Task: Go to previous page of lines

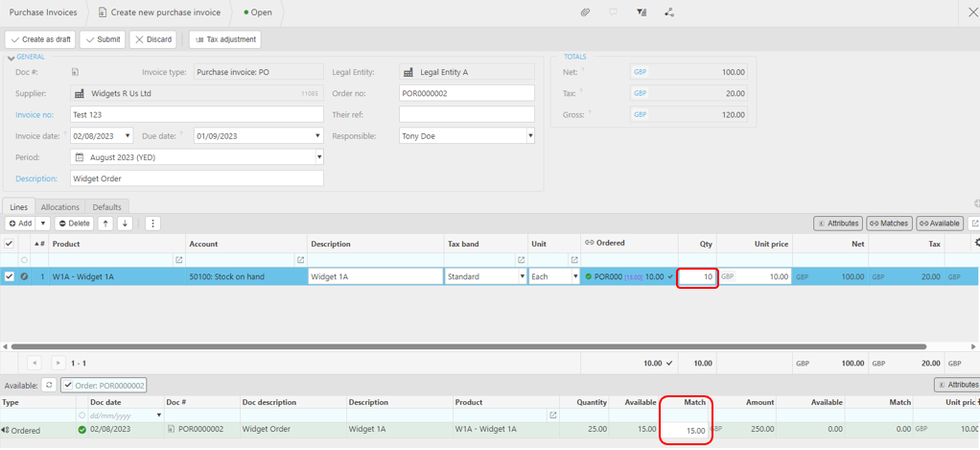Action: click(35, 363)
